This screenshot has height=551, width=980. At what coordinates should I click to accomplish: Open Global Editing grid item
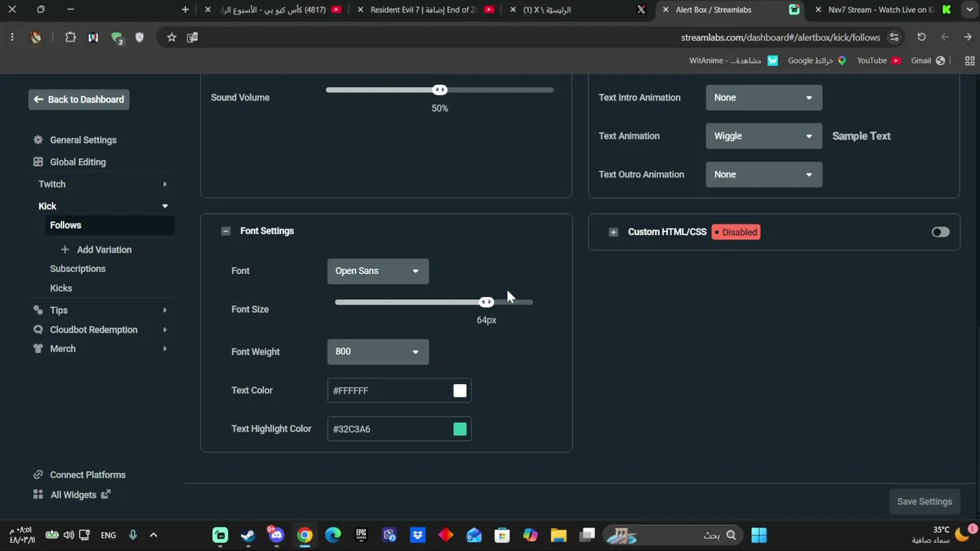[70, 162]
